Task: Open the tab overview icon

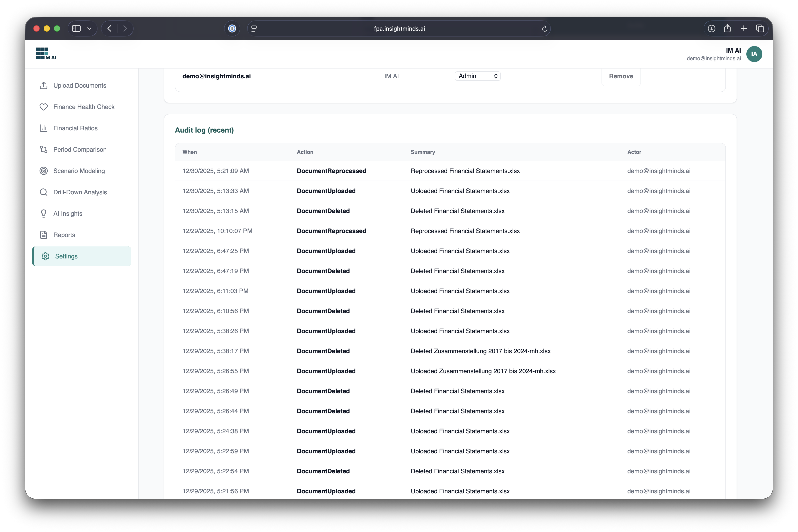Action: [760, 29]
